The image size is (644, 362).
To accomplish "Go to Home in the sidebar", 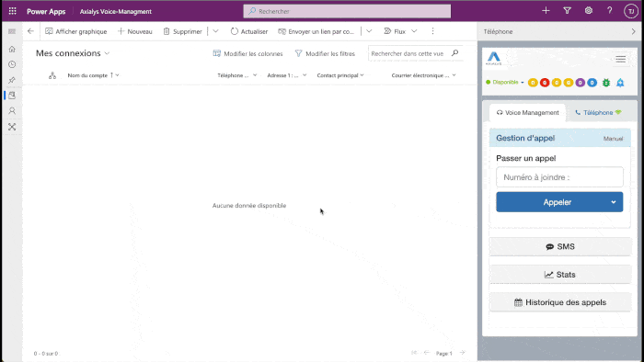I will click(12, 50).
